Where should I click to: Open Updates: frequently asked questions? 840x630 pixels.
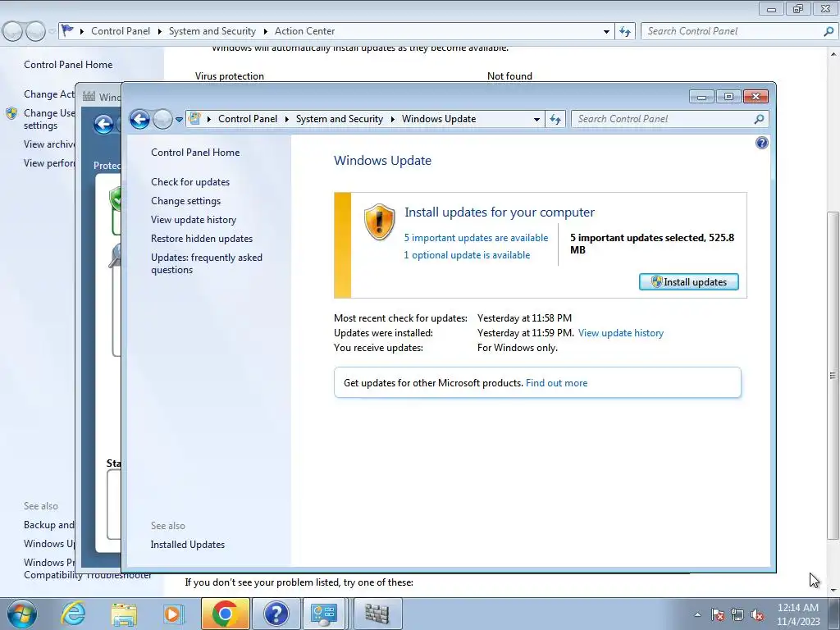pyautogui.click(x=206, y=263)
